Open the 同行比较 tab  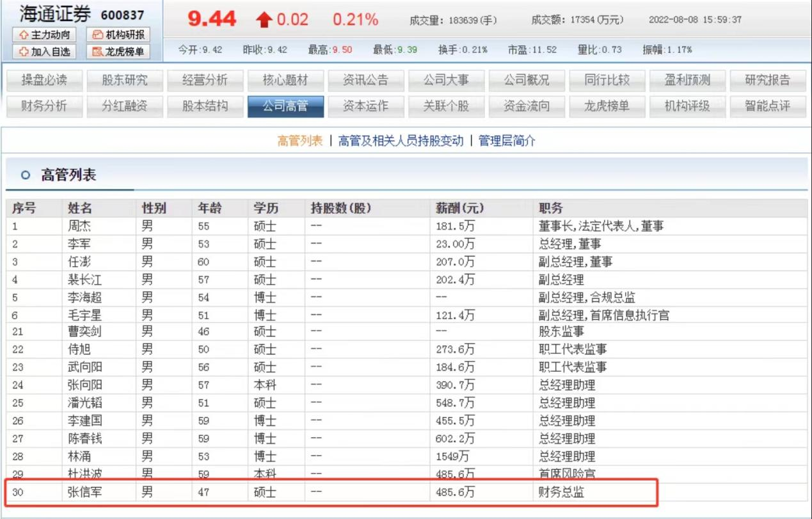607,80
